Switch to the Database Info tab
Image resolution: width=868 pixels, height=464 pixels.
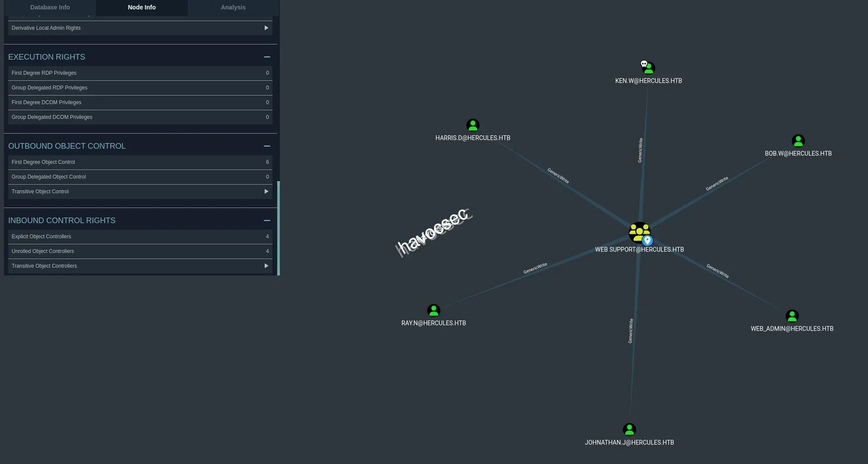[x=50, y=7]
